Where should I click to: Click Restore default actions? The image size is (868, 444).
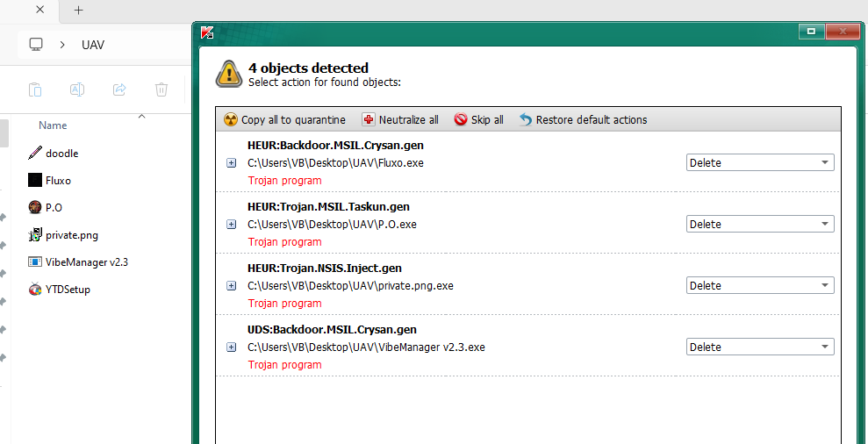click(x=583, y=119)
